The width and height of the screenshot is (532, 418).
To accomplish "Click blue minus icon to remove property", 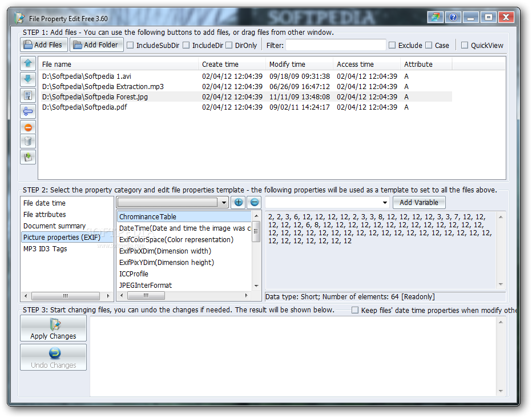I will tap(254, 203).
